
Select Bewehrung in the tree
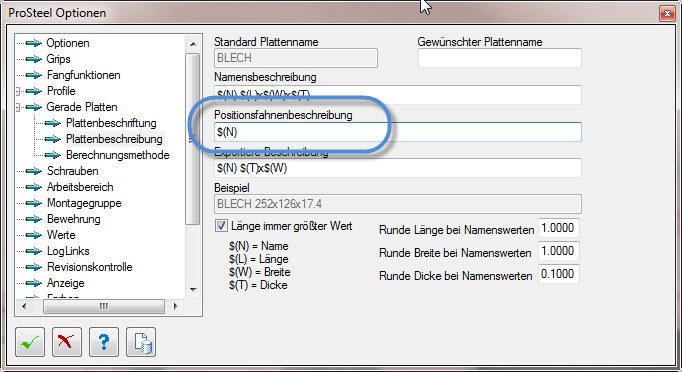click(x=74, y=219)
